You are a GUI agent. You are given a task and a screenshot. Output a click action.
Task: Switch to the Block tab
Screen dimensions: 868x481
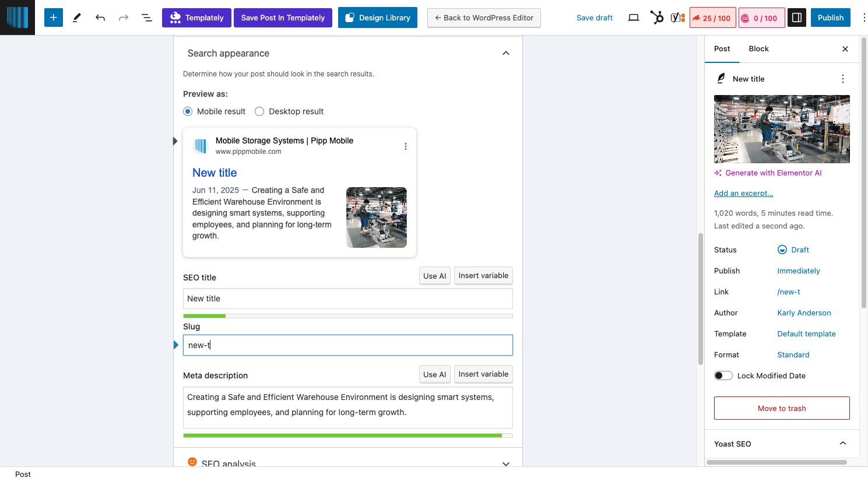click(x=759, y=49)
